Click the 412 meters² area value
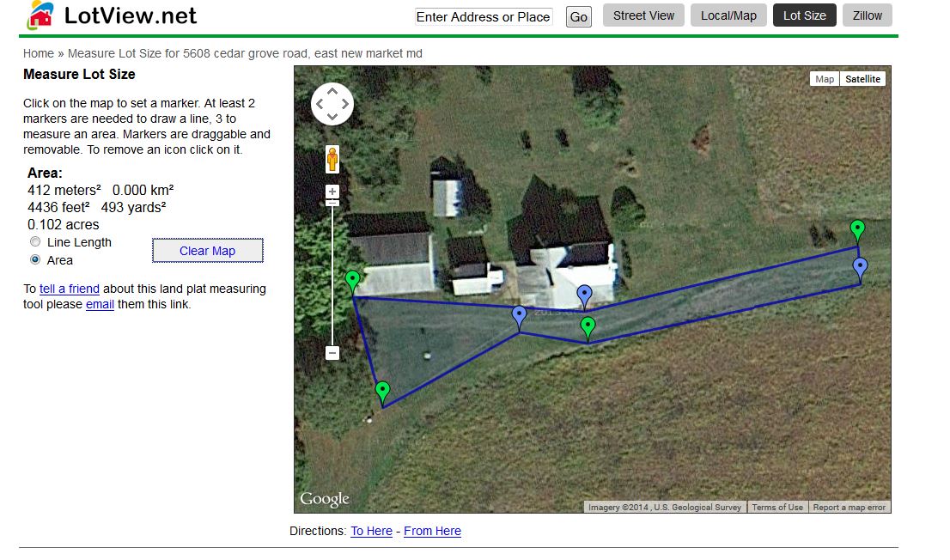This screenshot has width=950, height=560. click(x=64, y=191)
